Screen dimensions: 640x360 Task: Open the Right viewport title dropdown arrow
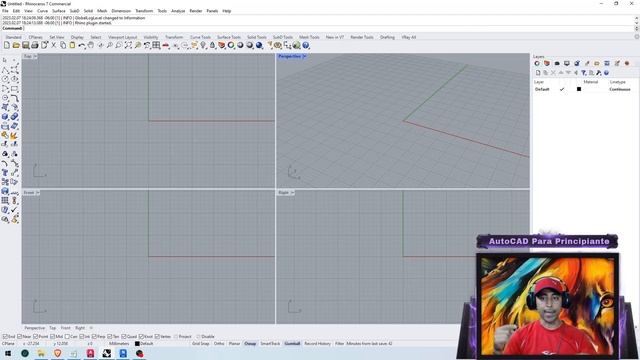[292, 193]
